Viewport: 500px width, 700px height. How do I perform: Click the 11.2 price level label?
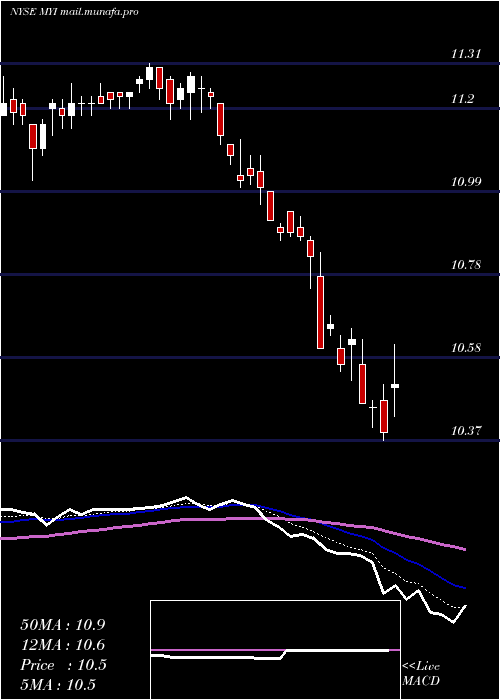(x=462, y=99)
